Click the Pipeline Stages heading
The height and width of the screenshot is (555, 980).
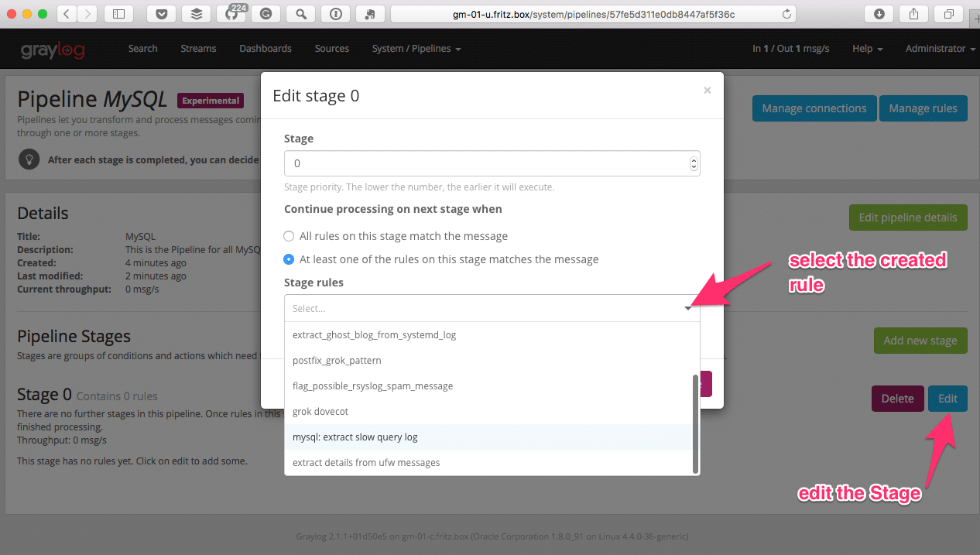click(74, 337)
